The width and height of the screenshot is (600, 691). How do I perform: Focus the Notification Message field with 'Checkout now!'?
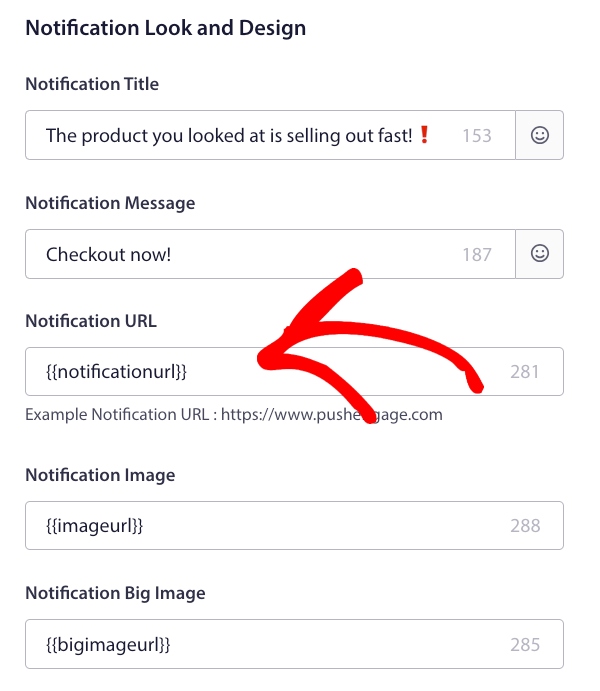(250, 254)
